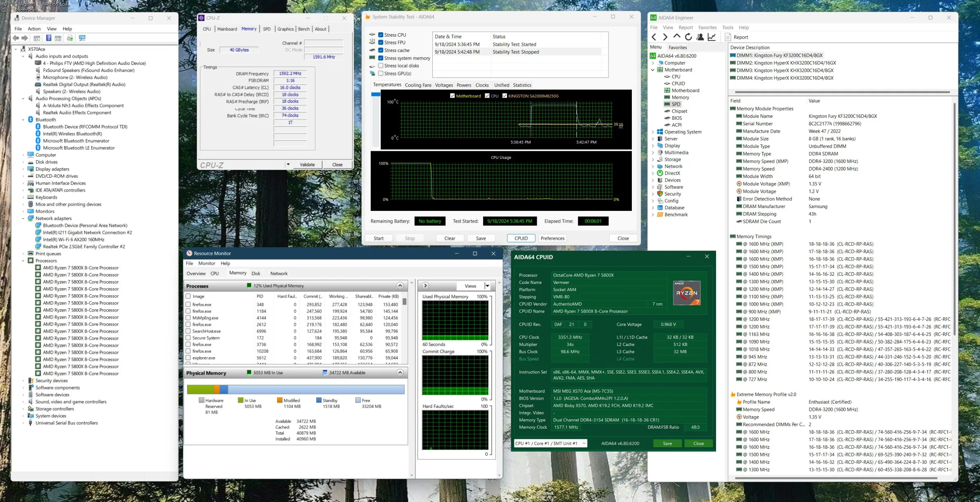Click Report icon in AIDA64 Engineer toolbar

pyautogui.click(x=728, y=37)
